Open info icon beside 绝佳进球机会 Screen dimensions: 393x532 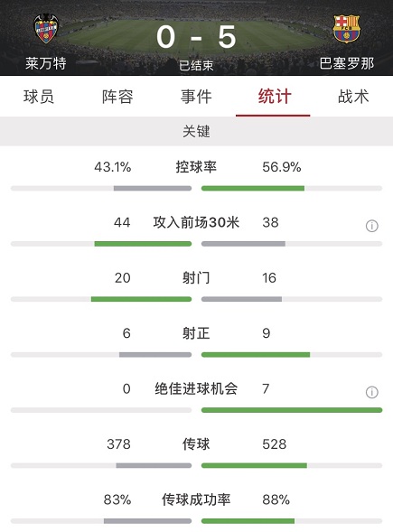372,392
